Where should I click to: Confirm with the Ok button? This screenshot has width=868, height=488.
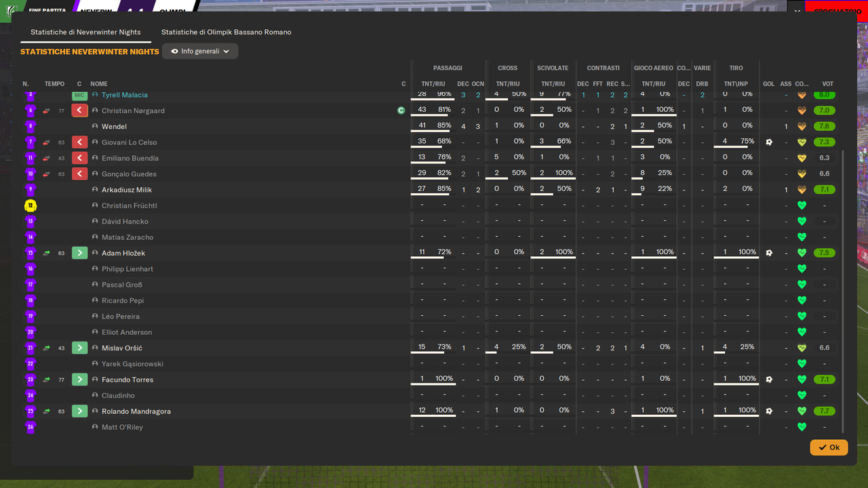pos(829,447)
